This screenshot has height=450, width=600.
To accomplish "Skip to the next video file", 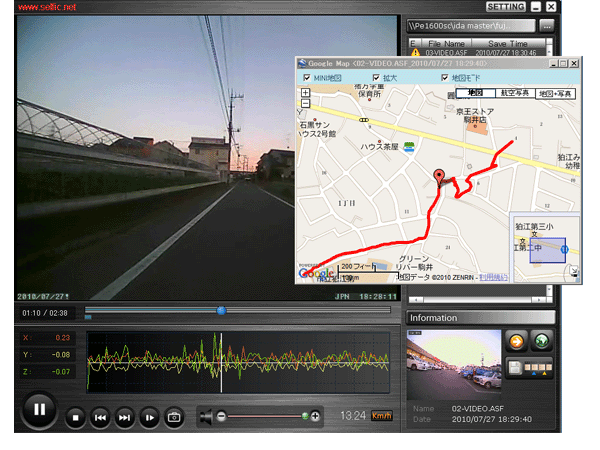I will [x=125, y=417].
